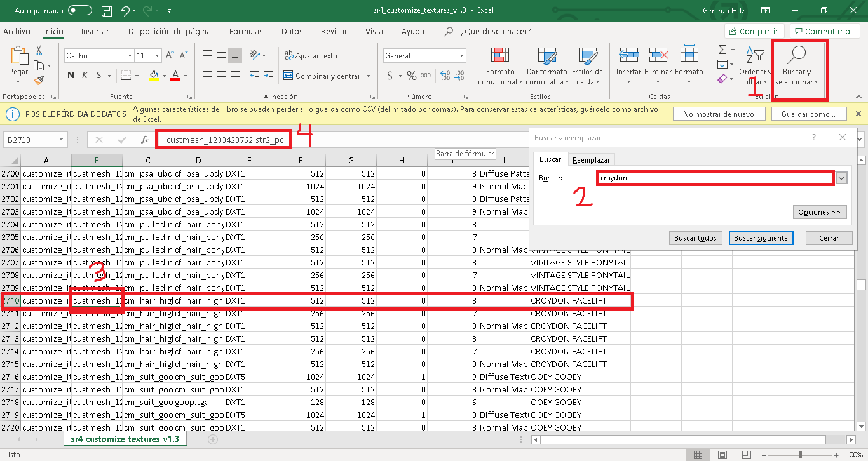
Task: Open Dar formato como tabla menu
Action: click(546, 66)
